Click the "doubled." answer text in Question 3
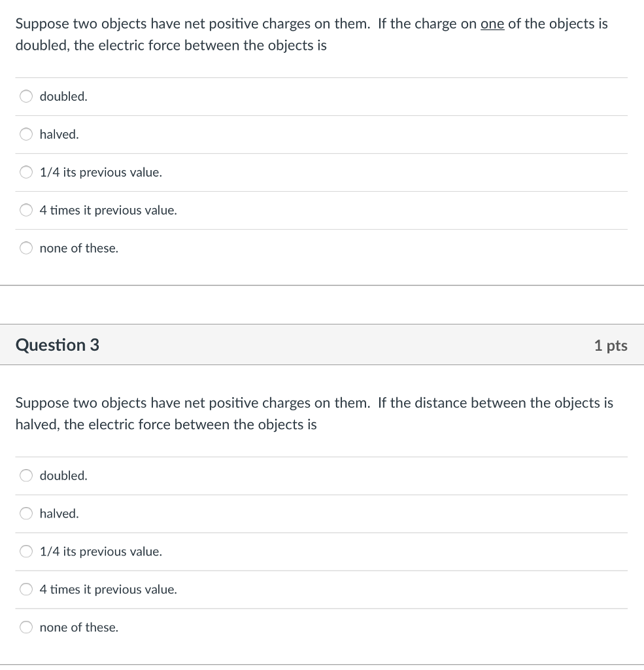 tap(63, 476)
